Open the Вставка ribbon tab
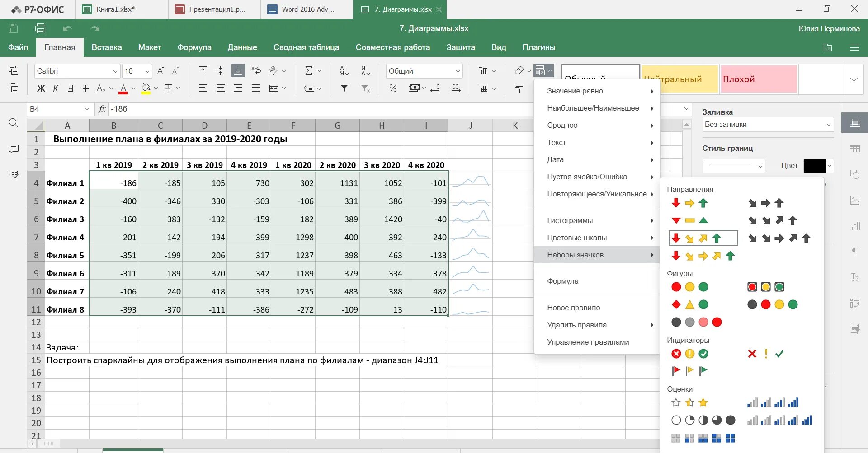This screenshot has height=453, width=868. 107,47
